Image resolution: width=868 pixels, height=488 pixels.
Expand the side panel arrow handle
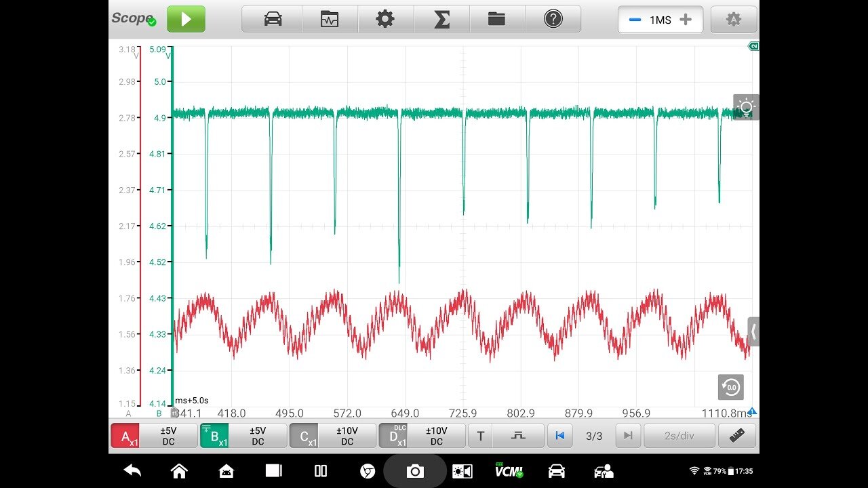tap(753, 331)
